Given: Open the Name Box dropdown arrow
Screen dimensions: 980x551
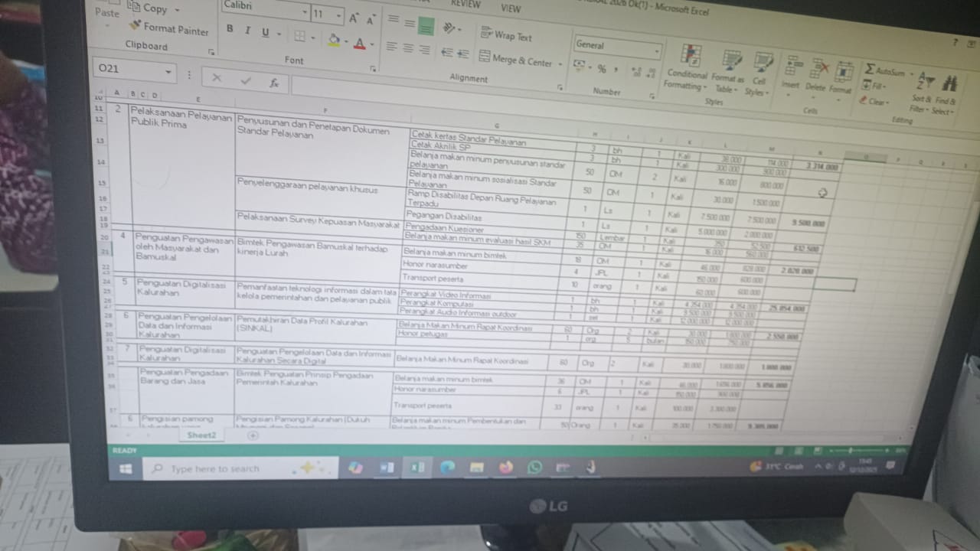Looking at the screenshot, I should pyautogui.click(x=168, y=73).
